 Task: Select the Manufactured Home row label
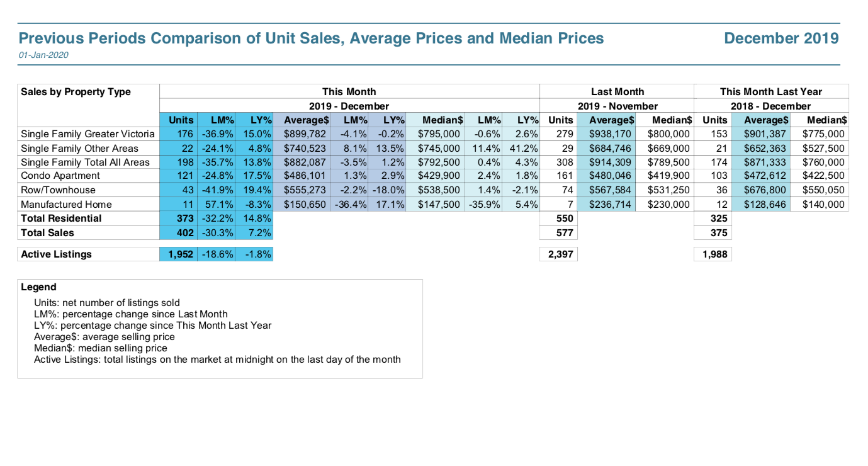coord(66,205)
